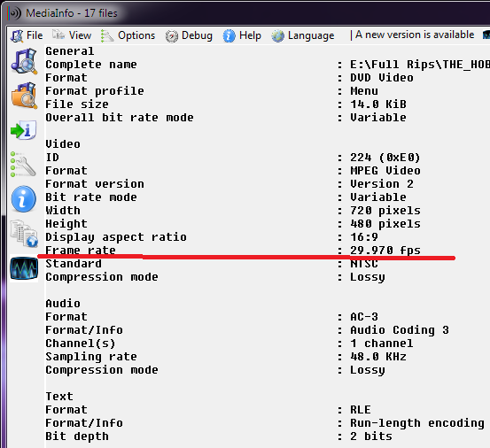Viewport: 490px width, 448px height.
Task: Click the export sidebar icon with green arrow
Action: (23, 129)
